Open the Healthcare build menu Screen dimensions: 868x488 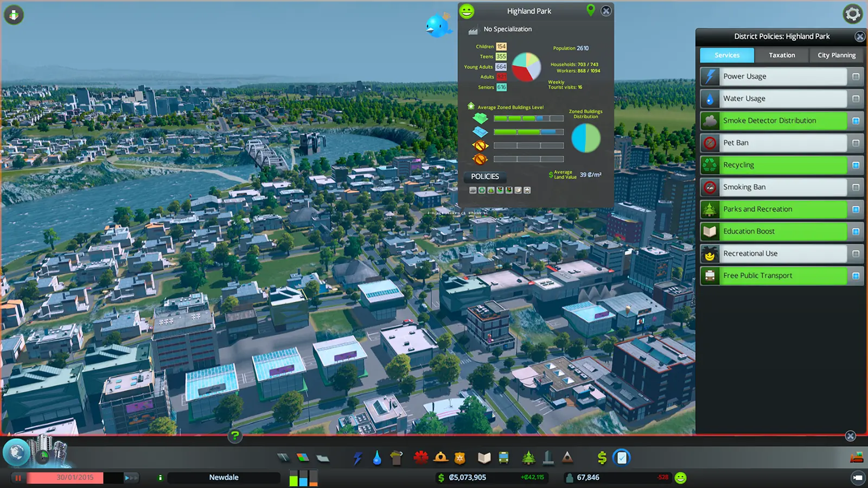click(x=421, y=458)
